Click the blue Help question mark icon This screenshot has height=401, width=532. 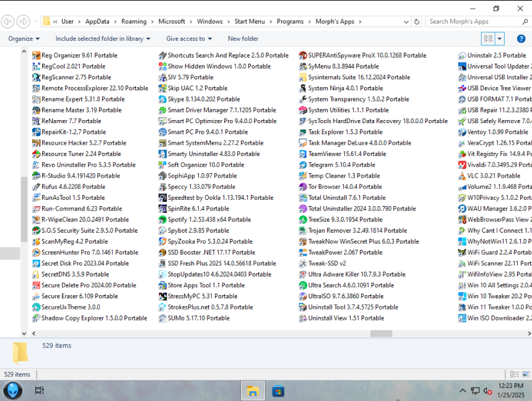[521, 38]
